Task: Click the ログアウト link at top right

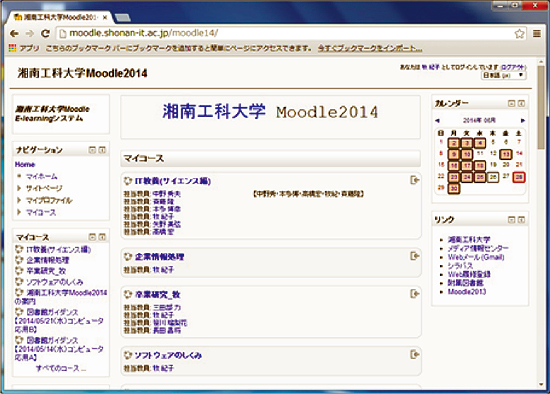Action: pos(513,67)
